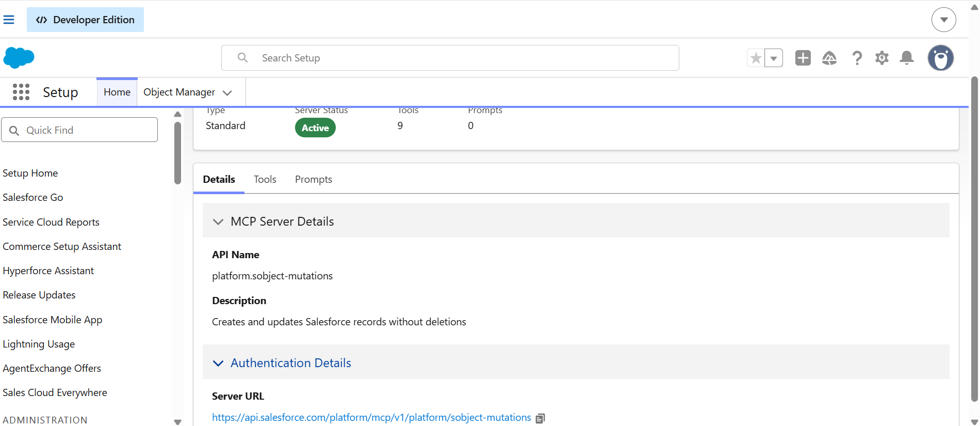Open Service Cloud Reports
The width and height of the screenshot is (980, 426).
pos(51,222)
